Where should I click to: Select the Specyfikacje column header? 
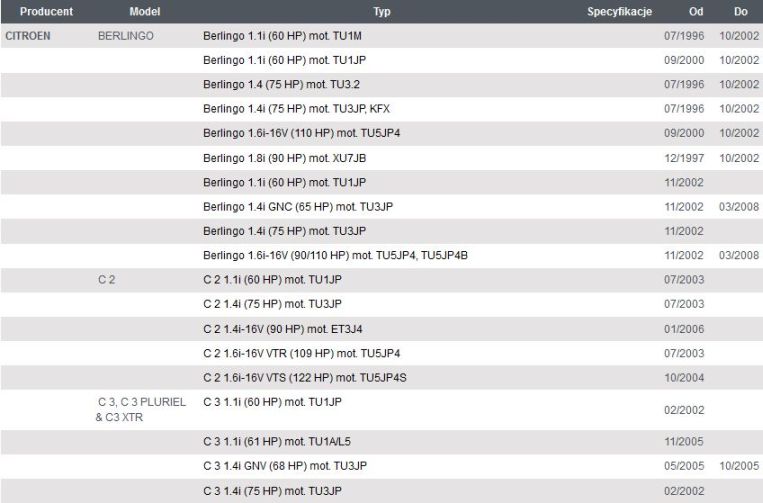click(x=619, y=11)
